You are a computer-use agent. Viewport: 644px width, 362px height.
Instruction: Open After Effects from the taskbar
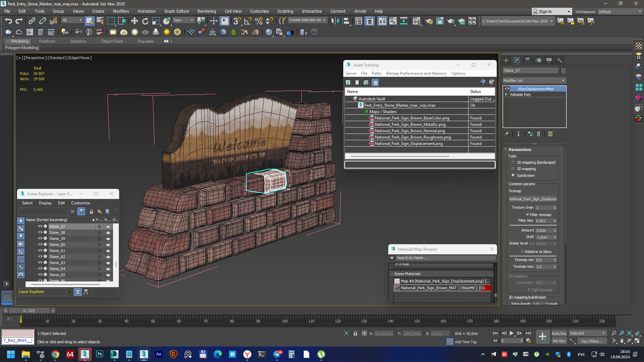(159, 354)
